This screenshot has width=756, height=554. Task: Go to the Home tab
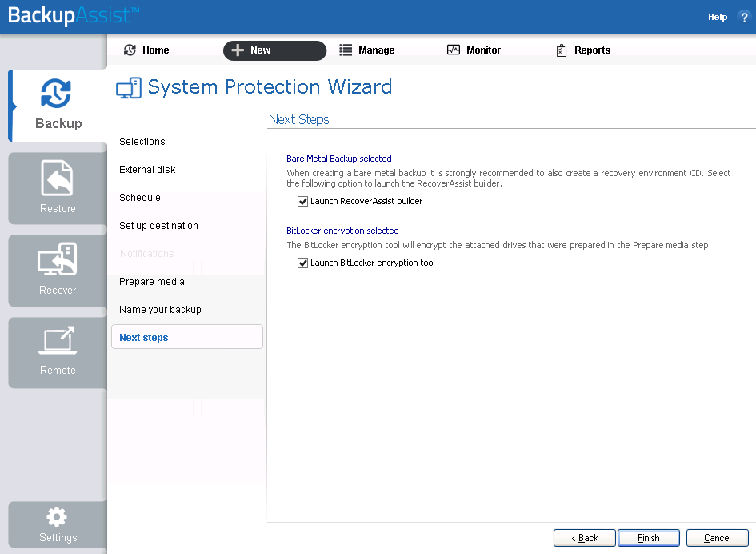pyautogui.click(x=146, y=50)
